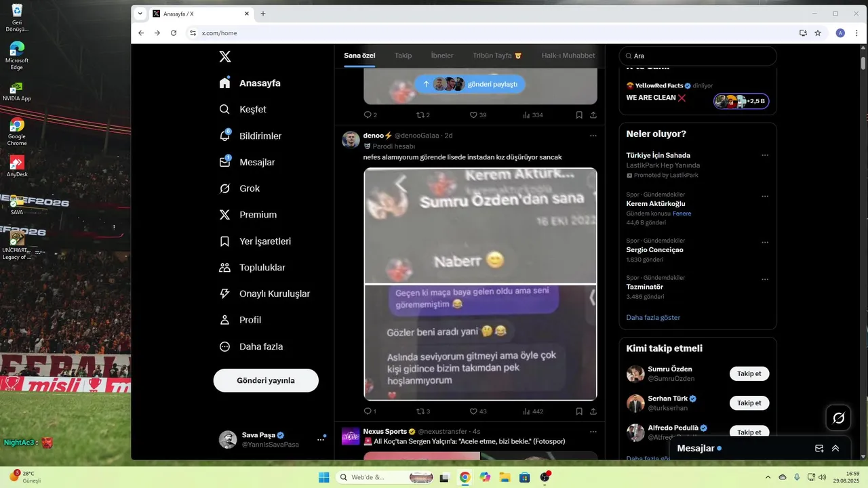
Task: Open Chrome from taskbar
Action: [465, 477]
